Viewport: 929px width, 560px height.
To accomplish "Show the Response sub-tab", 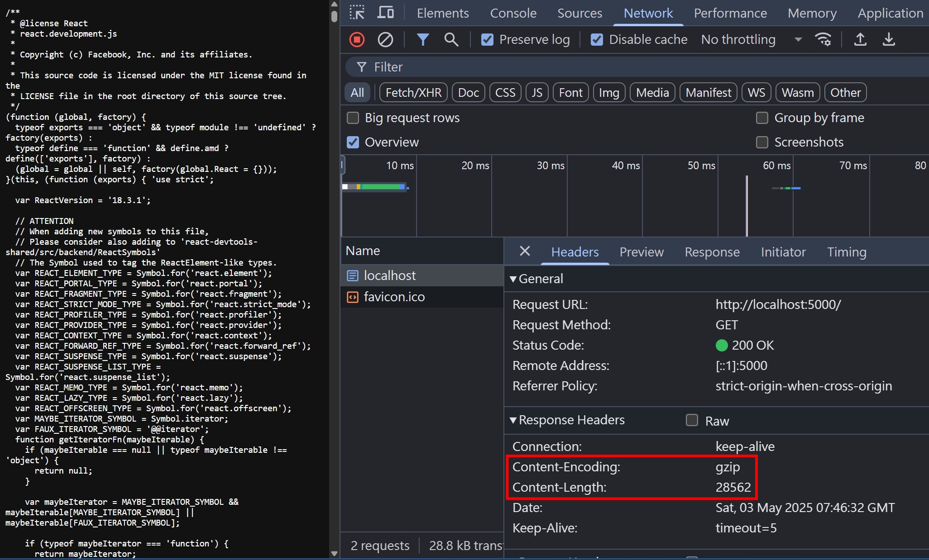I will click(712, 252).
